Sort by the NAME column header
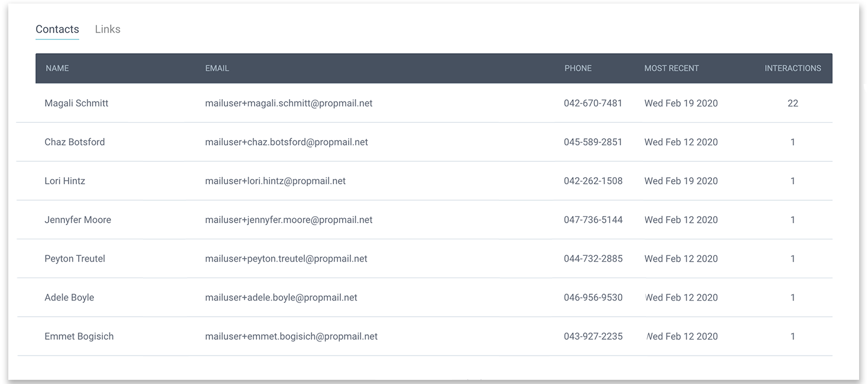 57,69
